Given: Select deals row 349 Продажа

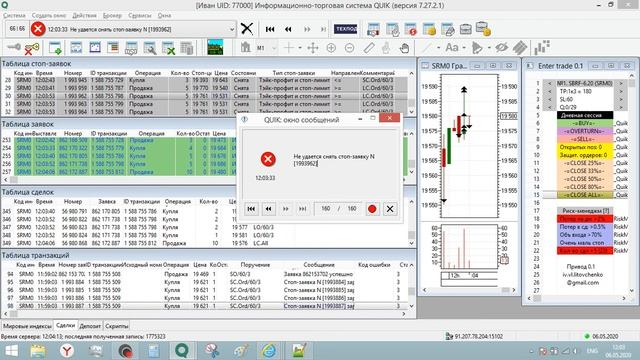Looking at the screenshot, I should [204, 243].
